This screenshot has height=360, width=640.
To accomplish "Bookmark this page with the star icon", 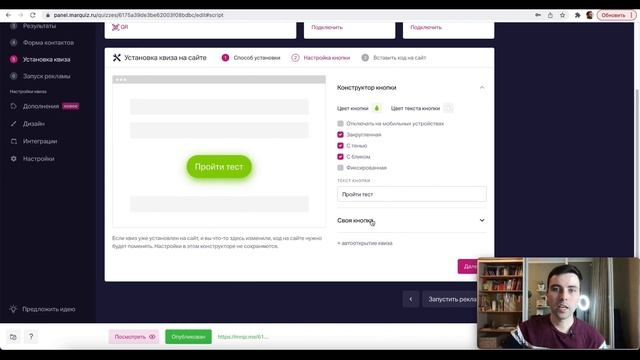I will click(x=562, y=15).
